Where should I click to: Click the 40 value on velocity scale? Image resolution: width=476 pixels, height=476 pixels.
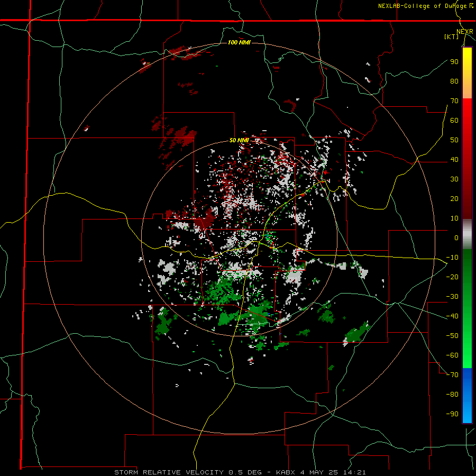[x=454, y=159]
